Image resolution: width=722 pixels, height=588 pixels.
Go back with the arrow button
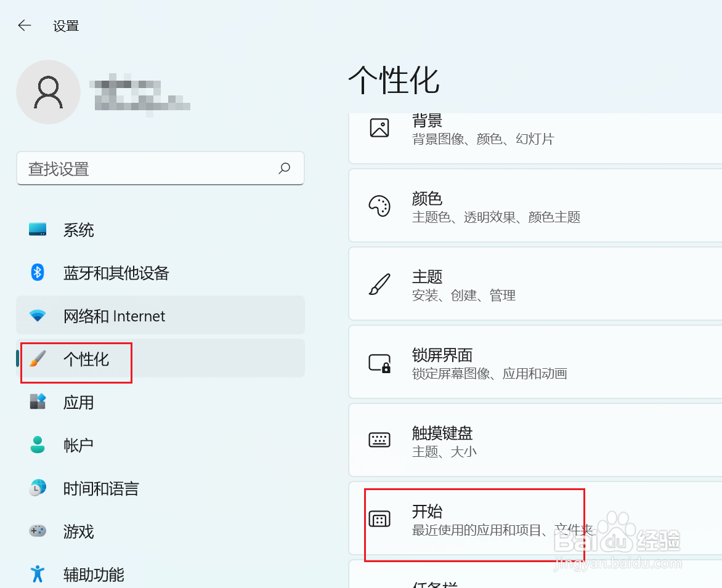pyautogui.click(x=24, y=25)
